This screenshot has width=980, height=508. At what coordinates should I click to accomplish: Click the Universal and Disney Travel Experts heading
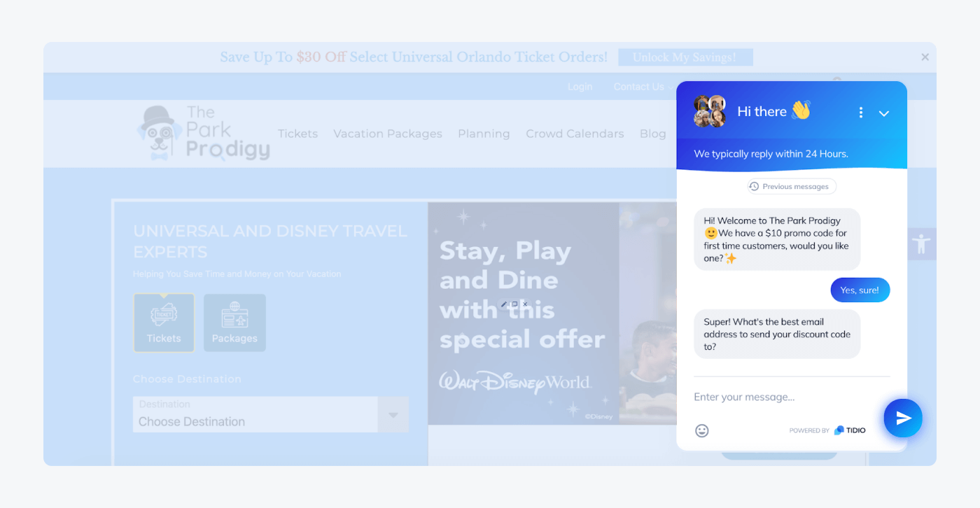pyautogui.click(x=270, y=241)
